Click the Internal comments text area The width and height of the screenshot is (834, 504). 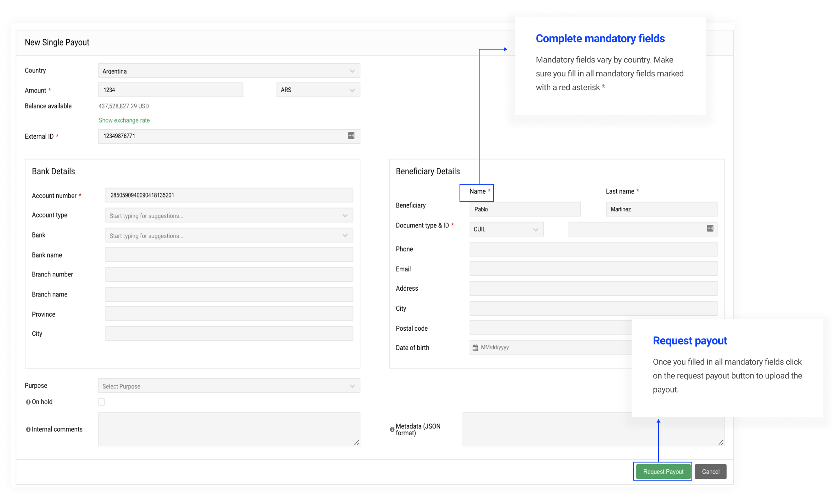[229, 429]
